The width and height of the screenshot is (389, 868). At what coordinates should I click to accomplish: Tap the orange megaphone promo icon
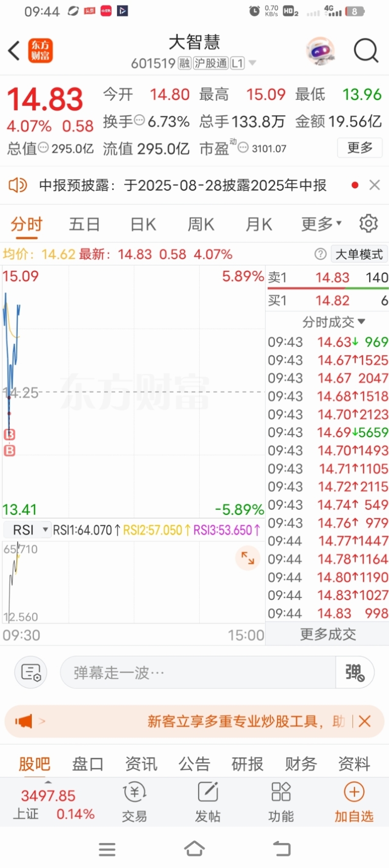click(x=24, y=721)
